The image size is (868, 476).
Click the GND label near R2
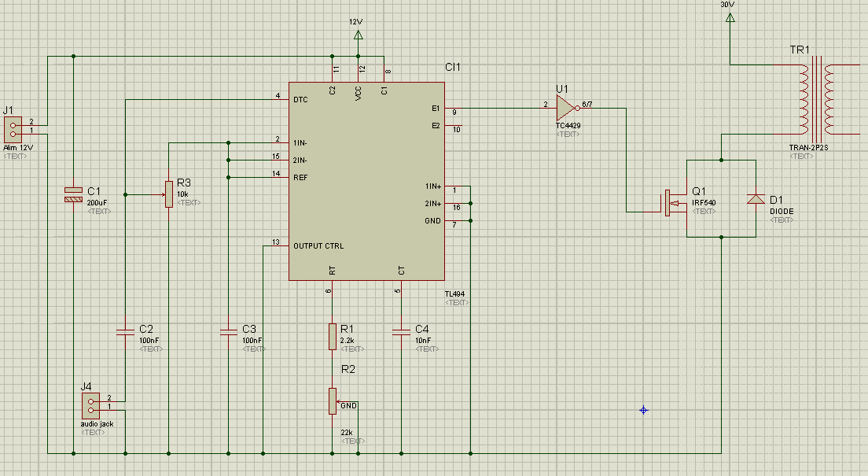pos(349,406)
